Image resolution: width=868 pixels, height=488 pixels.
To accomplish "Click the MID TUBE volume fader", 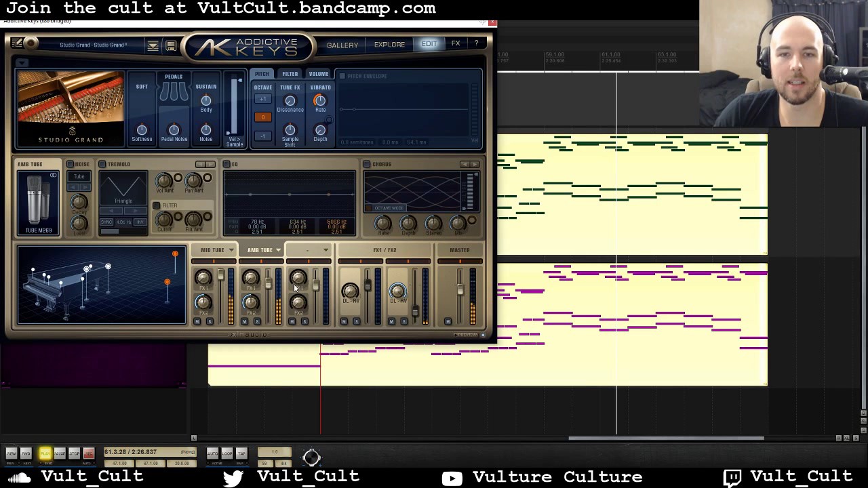I will click(x=220, y=274).
